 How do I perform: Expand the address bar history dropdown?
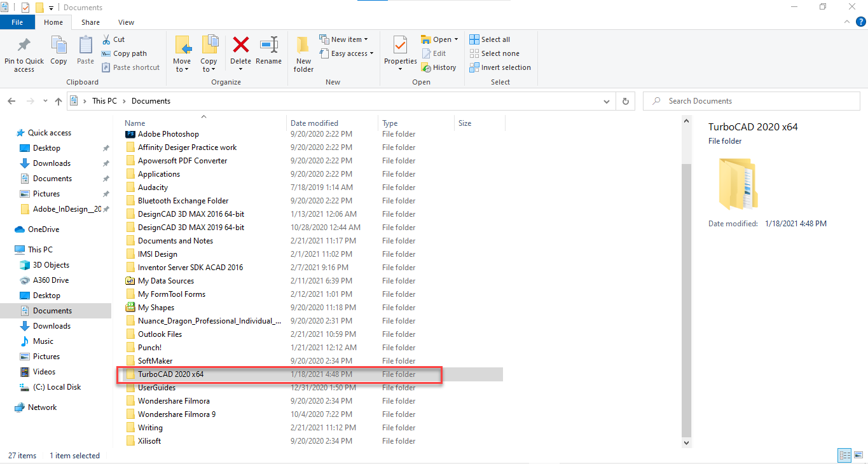(607, 101)
